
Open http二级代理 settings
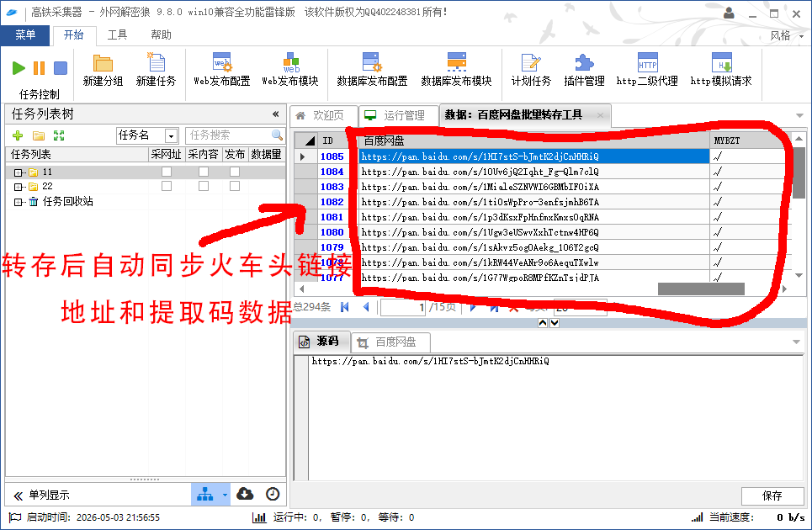coord(647,69)
